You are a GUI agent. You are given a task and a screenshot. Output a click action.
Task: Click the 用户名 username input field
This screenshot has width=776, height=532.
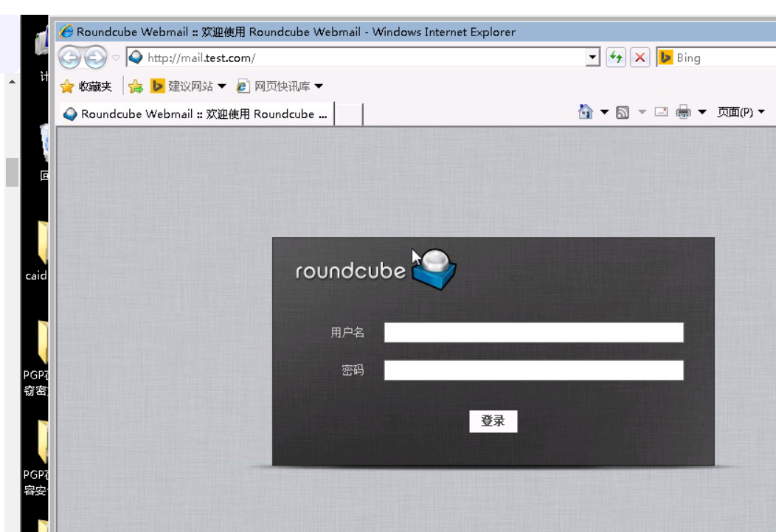[x=533, y=333]
